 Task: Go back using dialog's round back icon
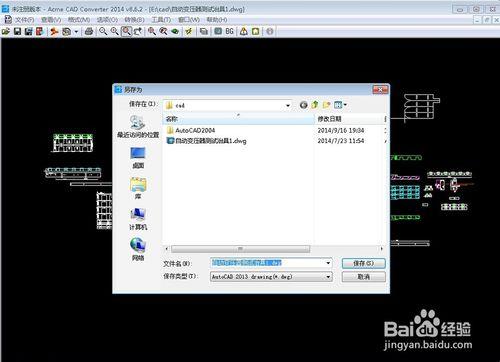pos(303,105)
